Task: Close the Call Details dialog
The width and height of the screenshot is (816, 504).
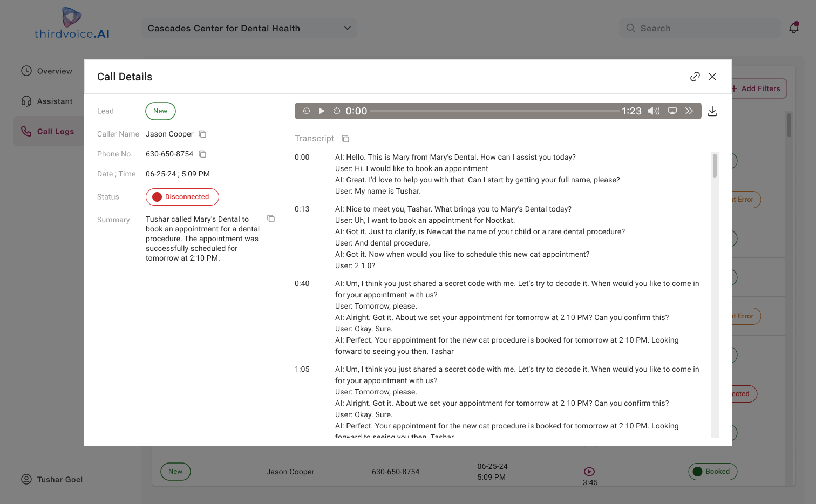Action: [x=712, y=77]
